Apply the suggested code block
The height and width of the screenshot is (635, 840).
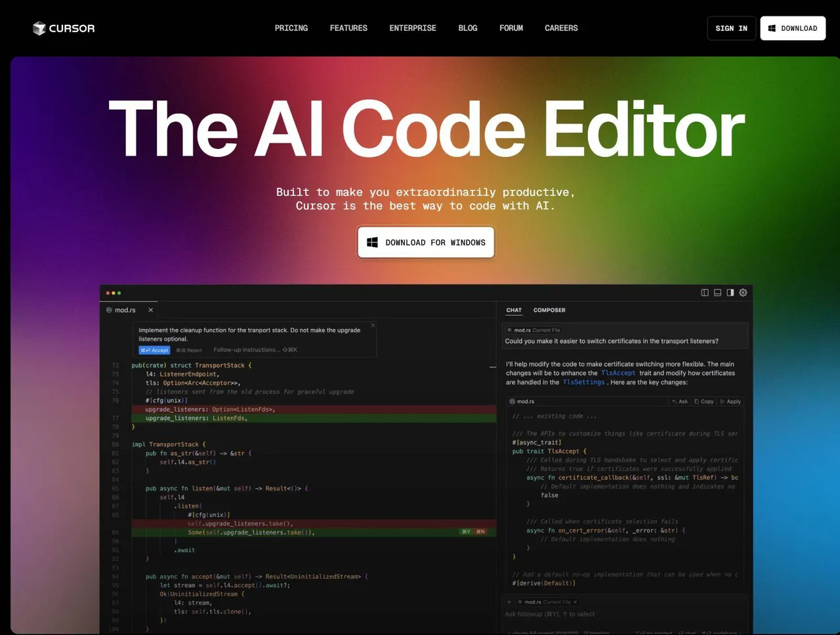[x=731, y=401]
